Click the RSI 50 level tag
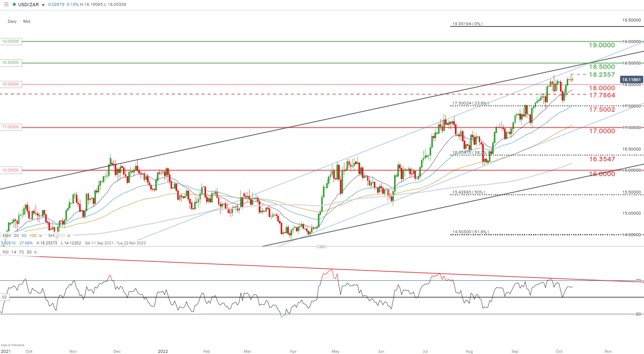The width and height of the screenshot is (644, 354). 5,297
